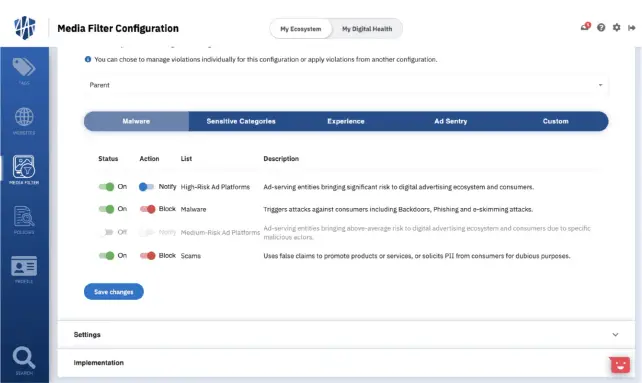Click Medium-Risk Ad Platforms list name
The image size is (642, 383).
220,232
